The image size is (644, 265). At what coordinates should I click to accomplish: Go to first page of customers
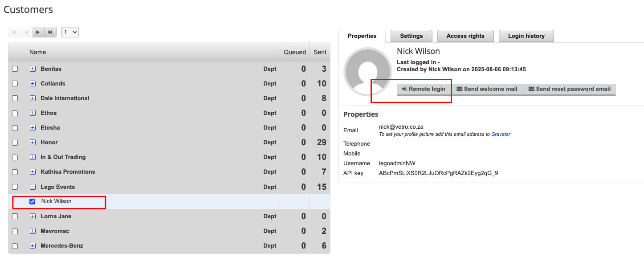click(14, 32)
